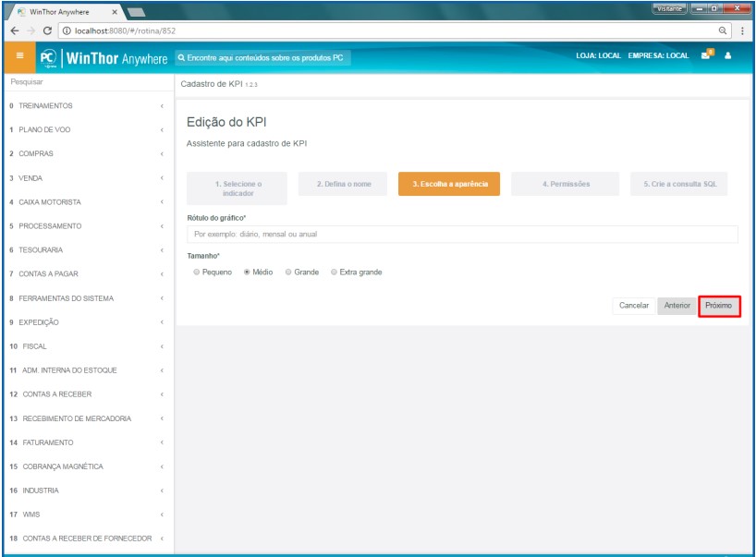Click the zoom magnifier icon in the address bar

(723, 30)
